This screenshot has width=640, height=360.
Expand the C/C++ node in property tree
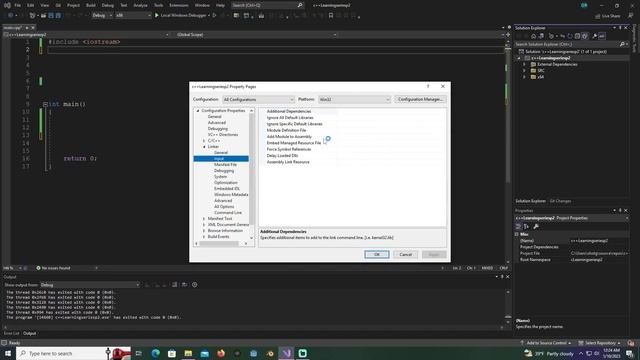click(204, 141)
